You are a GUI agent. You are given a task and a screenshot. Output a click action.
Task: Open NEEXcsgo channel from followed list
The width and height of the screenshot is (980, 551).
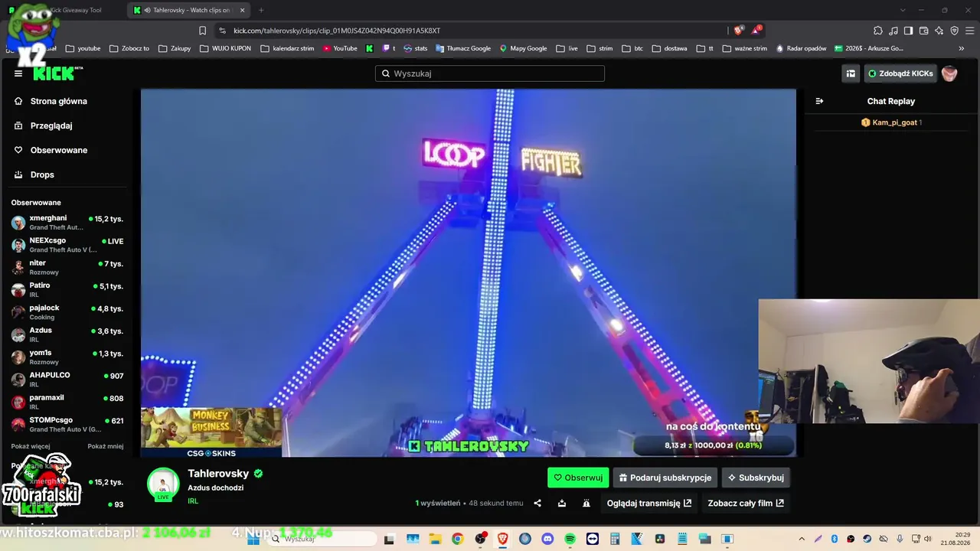(67, 245)
